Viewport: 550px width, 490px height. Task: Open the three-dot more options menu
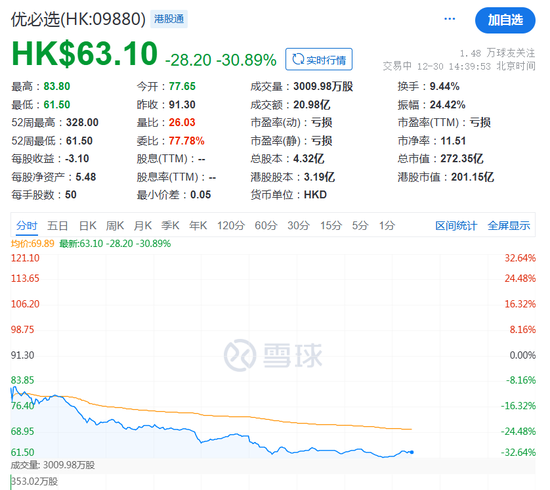[x=449, y=19]
